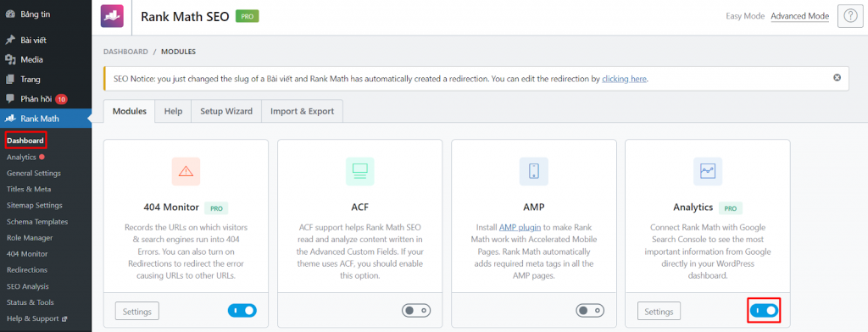Open the help question mark icon
This screenshot has height=332, width=868.
[x=849, y=17]
